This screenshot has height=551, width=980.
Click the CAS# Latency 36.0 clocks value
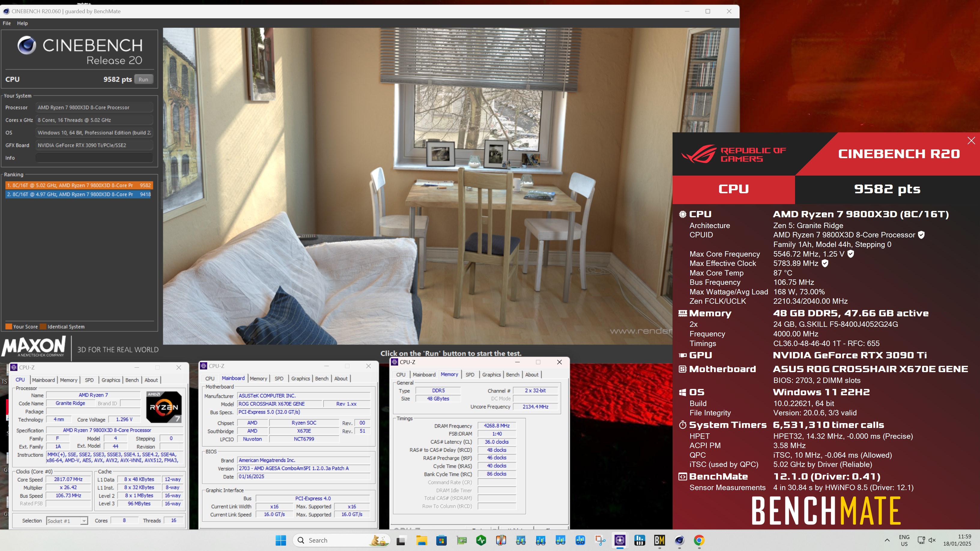tap(497, 442)
